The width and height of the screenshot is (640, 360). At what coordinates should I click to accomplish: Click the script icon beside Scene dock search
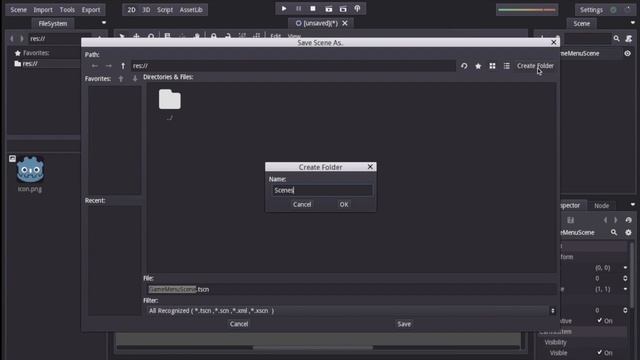pos(629,38)
